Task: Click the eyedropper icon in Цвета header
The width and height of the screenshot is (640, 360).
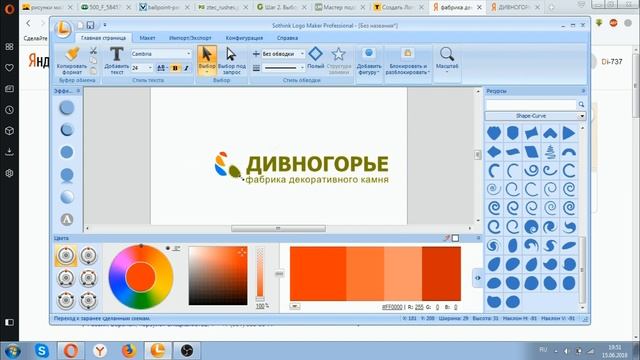Action: [446, 238]
